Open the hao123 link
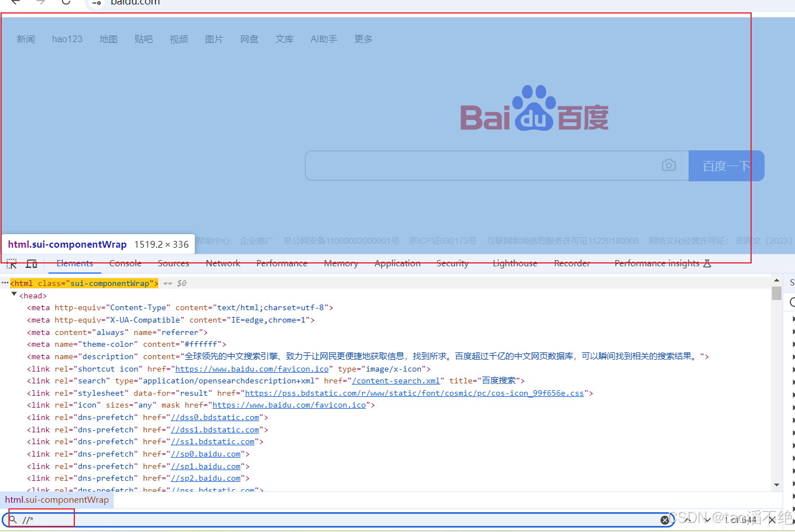 [x=67, y=39]
